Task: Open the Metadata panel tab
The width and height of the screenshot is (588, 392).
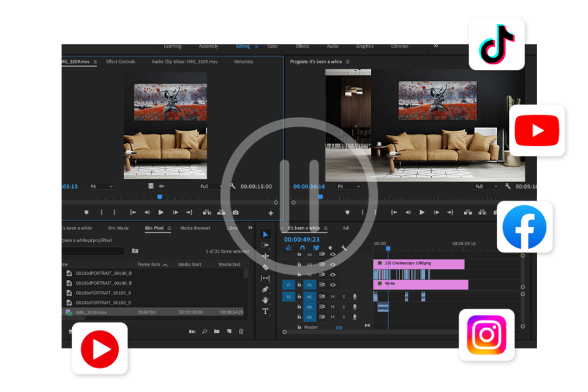Action: point(243,61)
